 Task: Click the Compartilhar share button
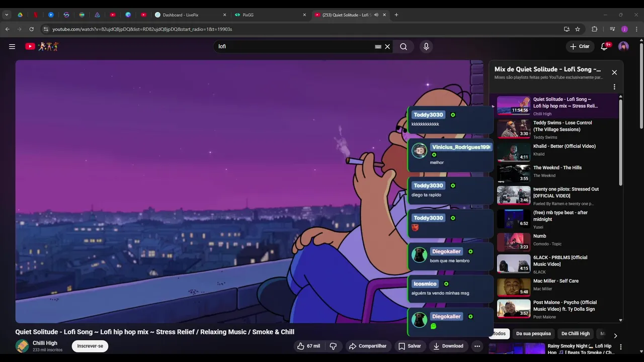pos(368,346)
